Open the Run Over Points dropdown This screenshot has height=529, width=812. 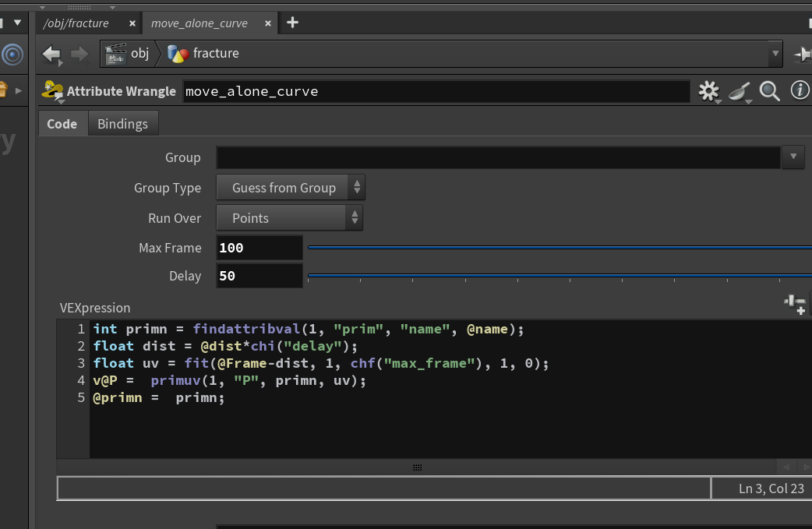coord(289,218)
